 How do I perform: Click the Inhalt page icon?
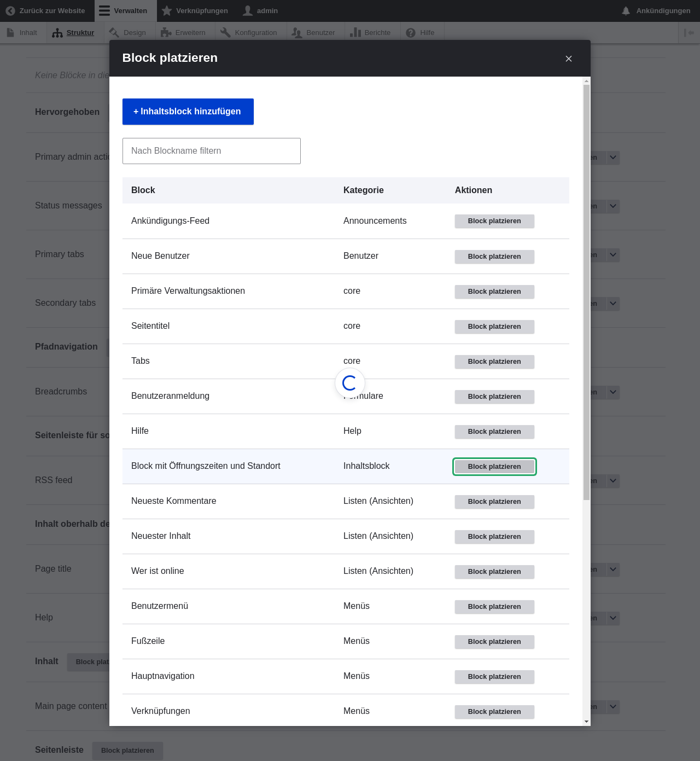tap(10, 33)
